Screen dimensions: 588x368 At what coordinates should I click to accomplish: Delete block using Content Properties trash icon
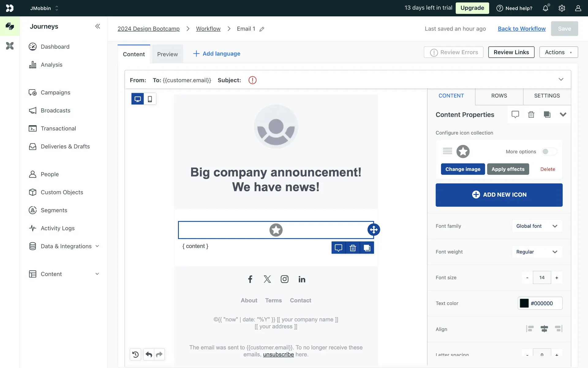531,115
